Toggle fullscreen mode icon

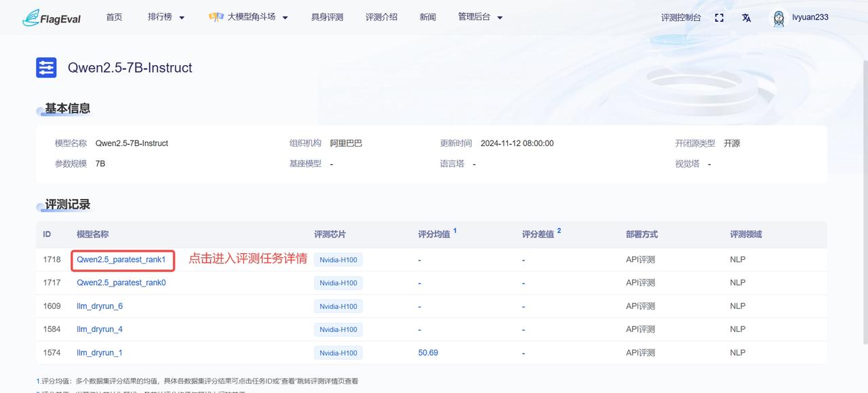pos(719,18)
